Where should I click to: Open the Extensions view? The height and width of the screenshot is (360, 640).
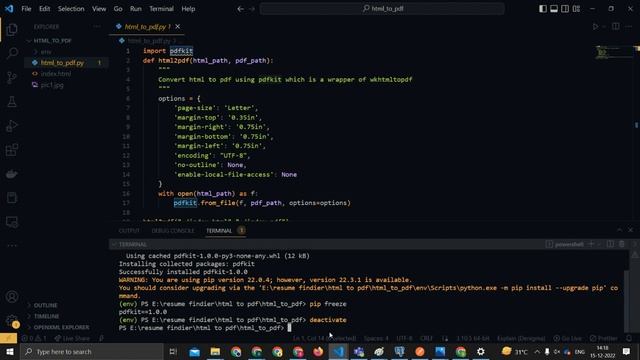(12, 150)
